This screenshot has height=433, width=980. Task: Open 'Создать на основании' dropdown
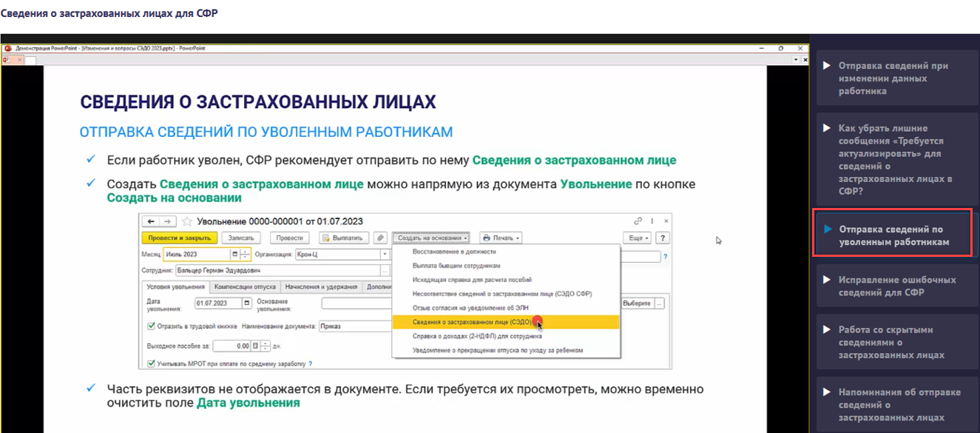coord(431,238)
